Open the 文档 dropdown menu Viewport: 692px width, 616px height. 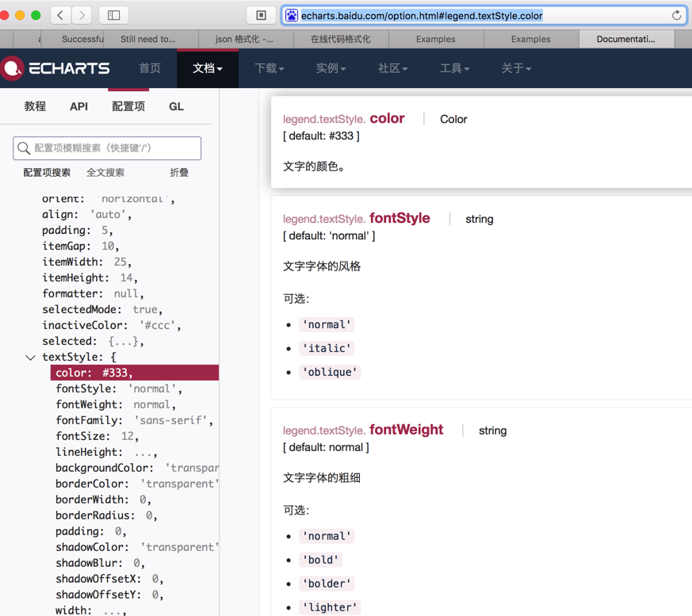coord(208,68)
